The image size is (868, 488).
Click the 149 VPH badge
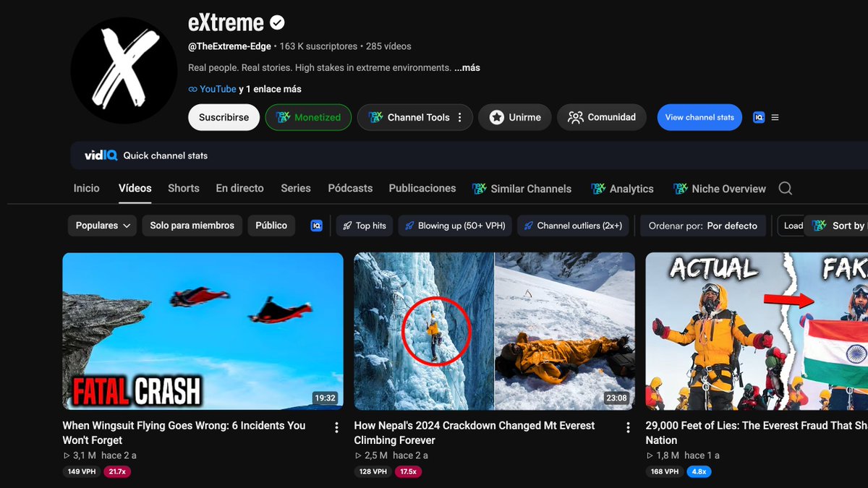click(82, 471)
